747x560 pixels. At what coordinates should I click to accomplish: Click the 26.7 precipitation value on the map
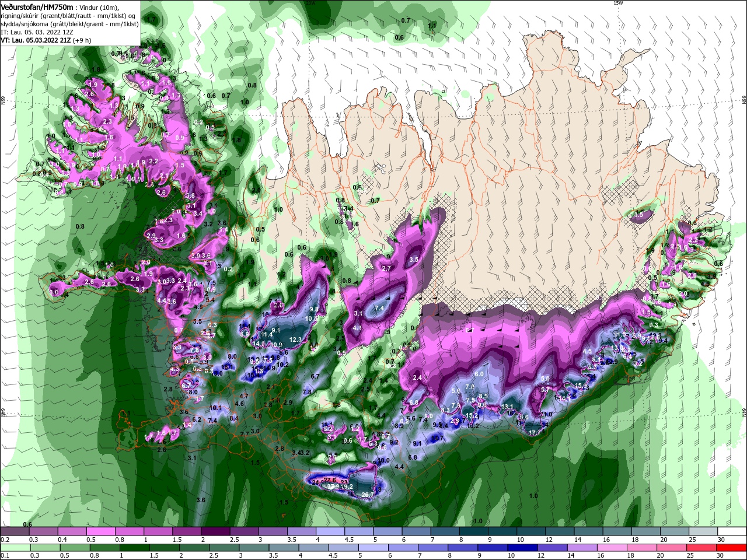(368, 495)
